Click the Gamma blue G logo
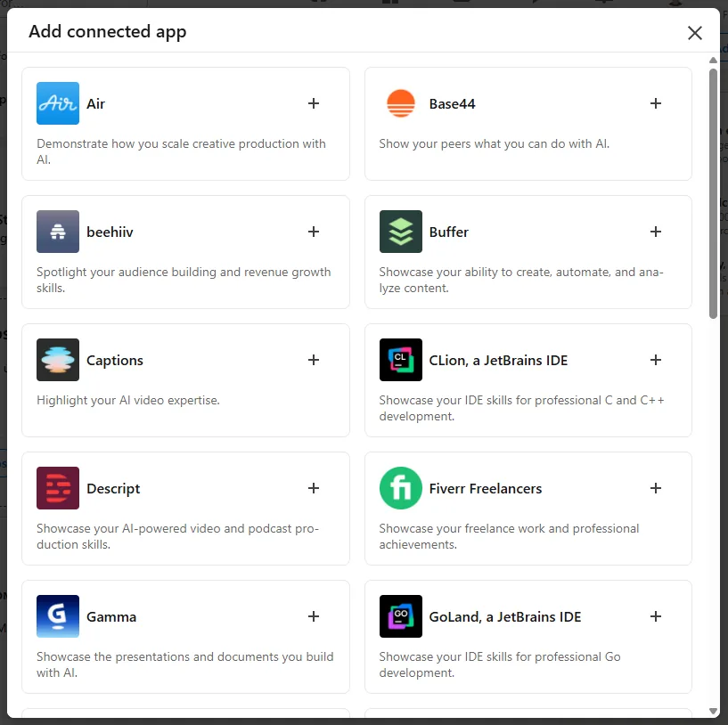This screenshot has width=728, height=725. click(x=58, y=616)
